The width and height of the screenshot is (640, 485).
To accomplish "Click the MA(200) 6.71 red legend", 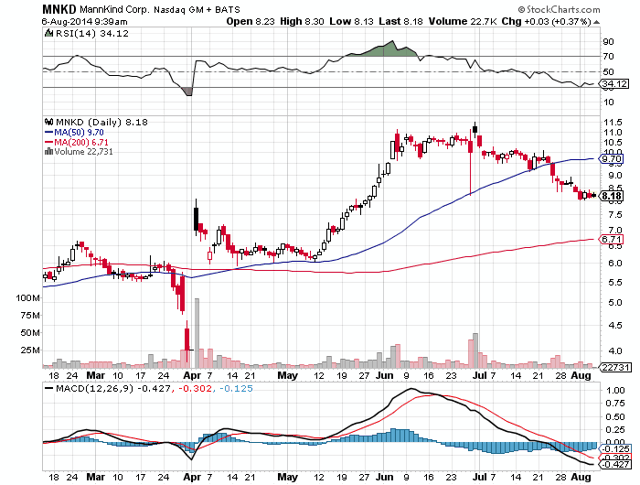I will [x=76, y=142].
